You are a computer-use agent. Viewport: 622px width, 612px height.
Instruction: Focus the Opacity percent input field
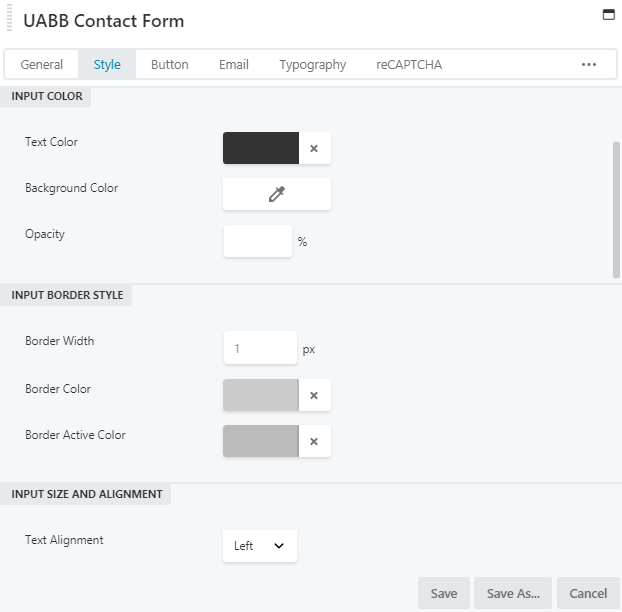tap(258, 241)
